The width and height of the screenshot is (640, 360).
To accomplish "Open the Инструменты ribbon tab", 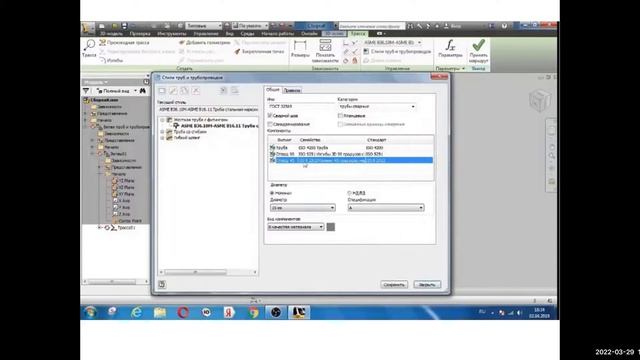I will tap(172, 33).
